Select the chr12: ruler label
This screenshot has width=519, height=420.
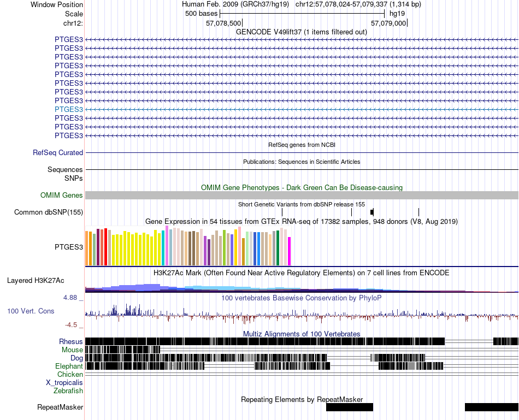73,23
